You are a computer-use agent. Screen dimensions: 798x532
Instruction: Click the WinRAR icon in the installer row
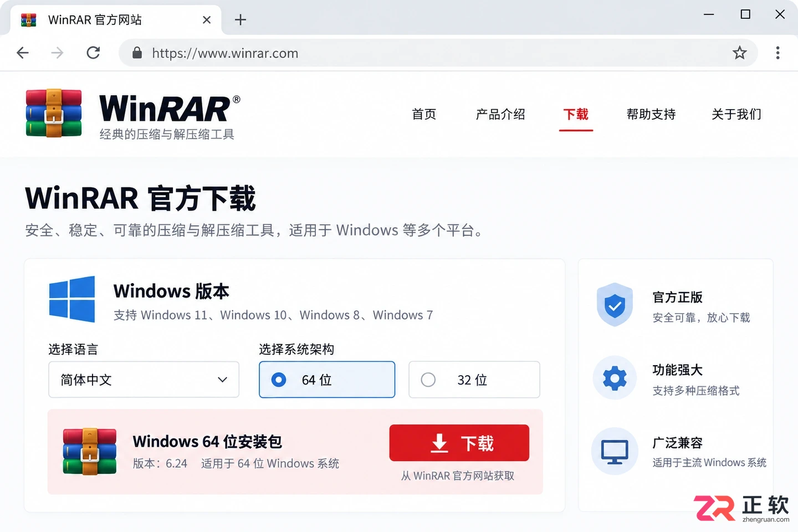click(x=90, y=451)
